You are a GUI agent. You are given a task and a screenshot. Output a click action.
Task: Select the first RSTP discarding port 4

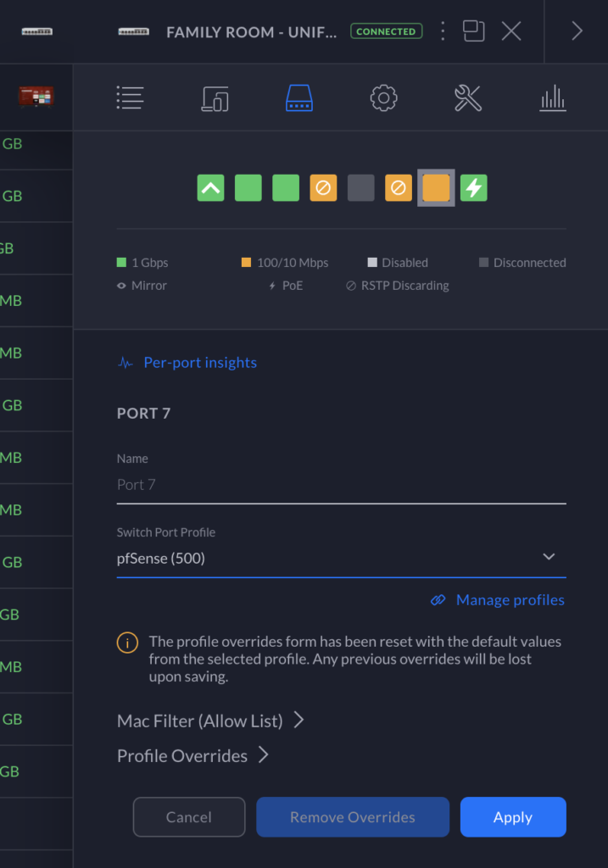coord(324,187)
